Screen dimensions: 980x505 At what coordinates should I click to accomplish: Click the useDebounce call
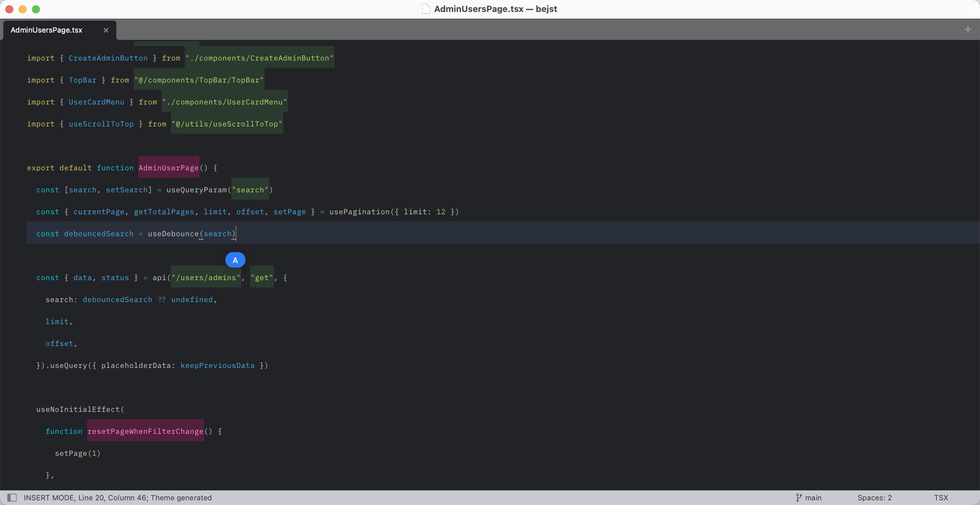click(x=174, y=234)
